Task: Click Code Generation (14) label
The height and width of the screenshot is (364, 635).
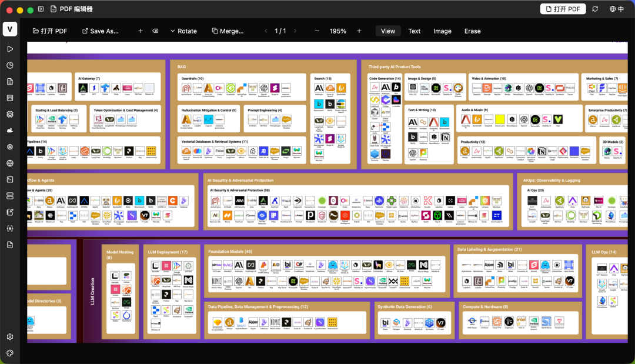Action: pyautogui.click(x=385, y=79)
